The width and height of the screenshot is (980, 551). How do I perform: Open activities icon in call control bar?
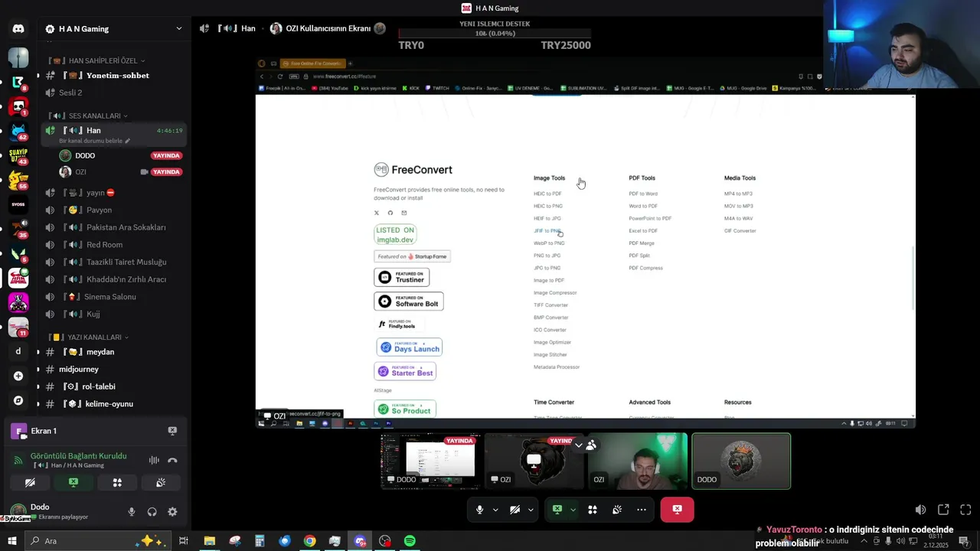click(x=592, y=510)
